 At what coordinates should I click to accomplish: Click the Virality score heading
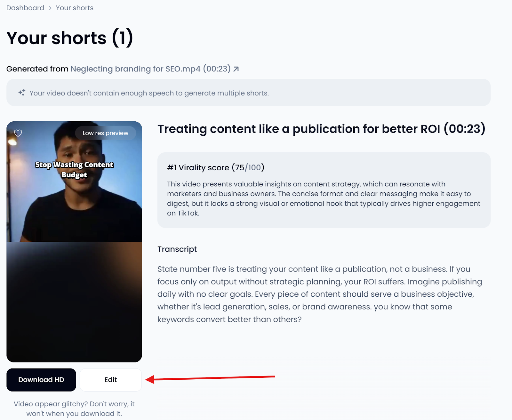(x=215, y=167)
